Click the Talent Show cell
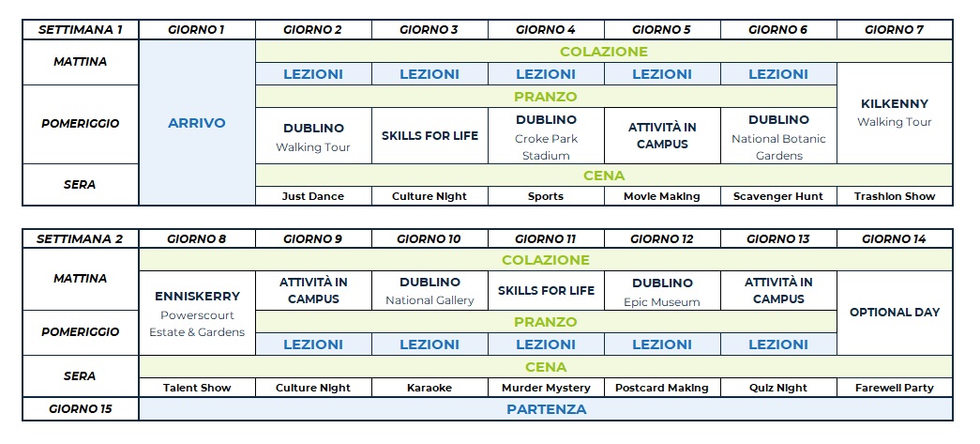This screenshot has height=444, width=980. pos(197,388)
